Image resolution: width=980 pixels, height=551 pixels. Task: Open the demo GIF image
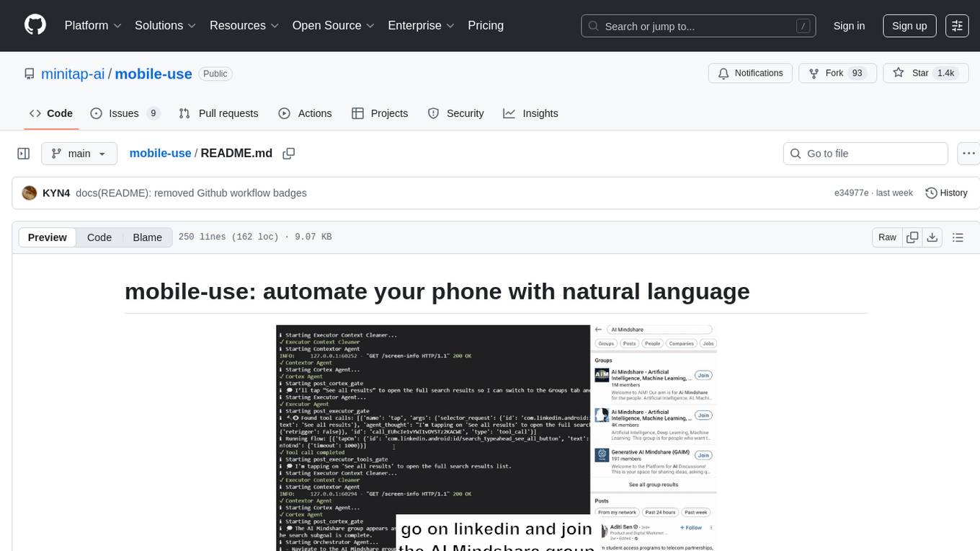(496, 438)
